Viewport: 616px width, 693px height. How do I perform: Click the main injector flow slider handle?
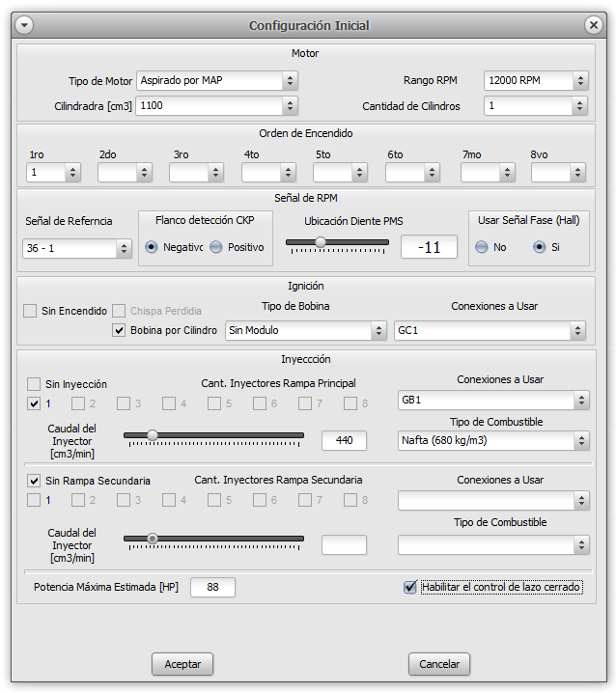pos(153,435)
